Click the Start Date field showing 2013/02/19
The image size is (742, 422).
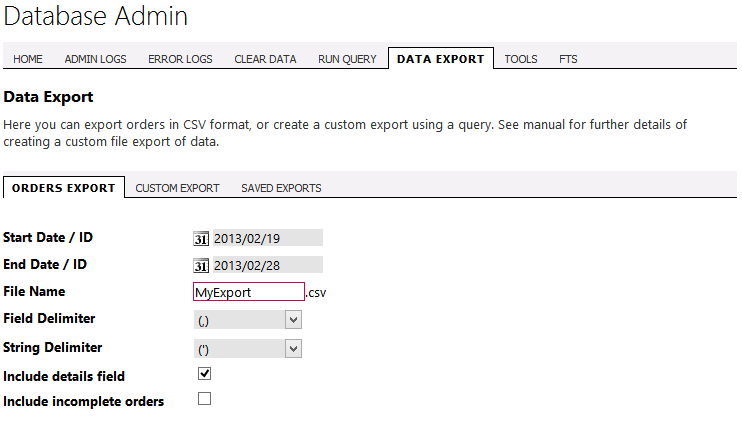267,238
